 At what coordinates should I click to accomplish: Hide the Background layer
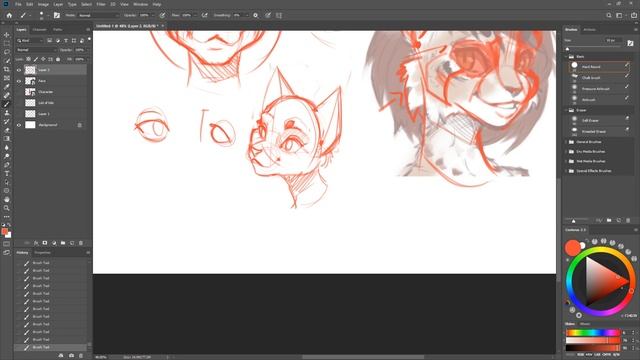19,125
